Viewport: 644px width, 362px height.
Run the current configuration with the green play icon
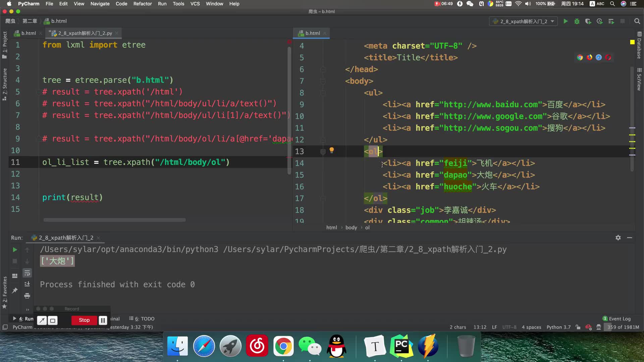(566, 21)
